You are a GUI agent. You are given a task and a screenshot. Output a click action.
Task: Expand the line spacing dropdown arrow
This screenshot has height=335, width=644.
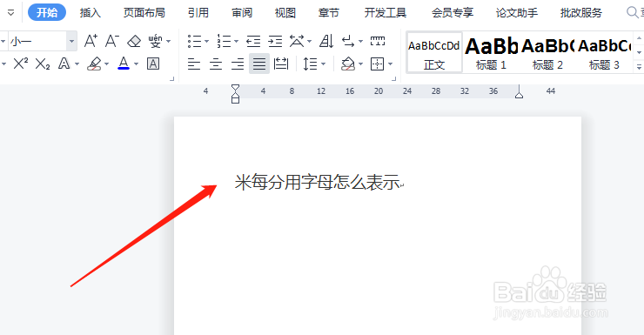point(323,64)
